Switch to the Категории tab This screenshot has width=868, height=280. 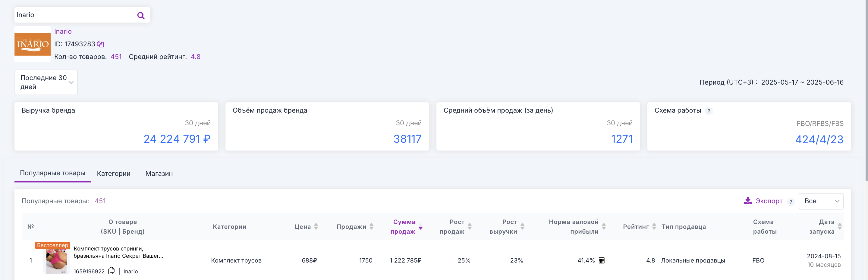click(x=114, y=174)
